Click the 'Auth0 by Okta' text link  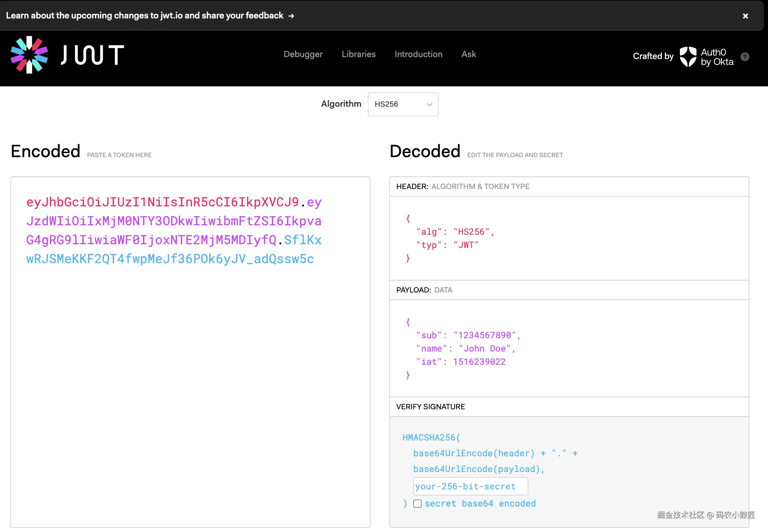click(717, 57)
